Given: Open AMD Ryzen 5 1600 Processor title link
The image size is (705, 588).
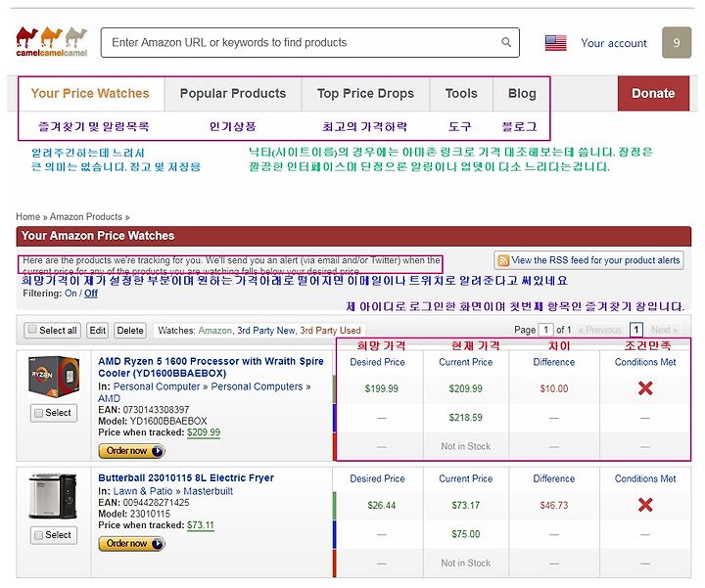Looking at the screenshot, I should click(211, 367).
